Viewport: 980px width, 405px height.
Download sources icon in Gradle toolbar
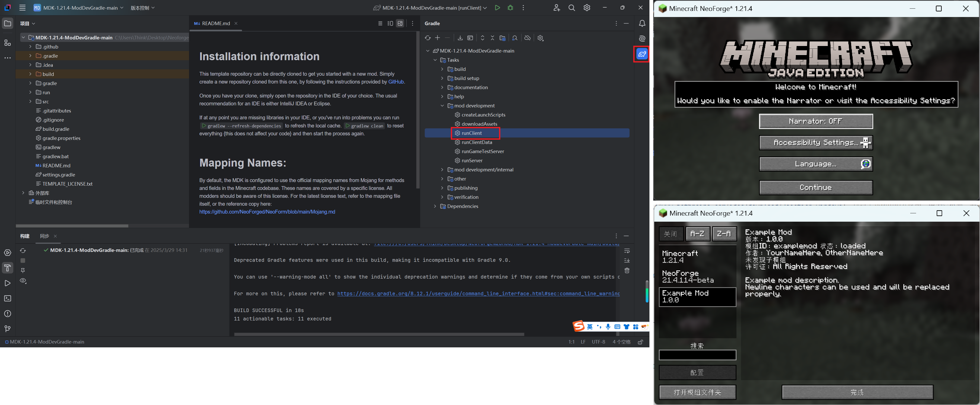click(460, 38)
